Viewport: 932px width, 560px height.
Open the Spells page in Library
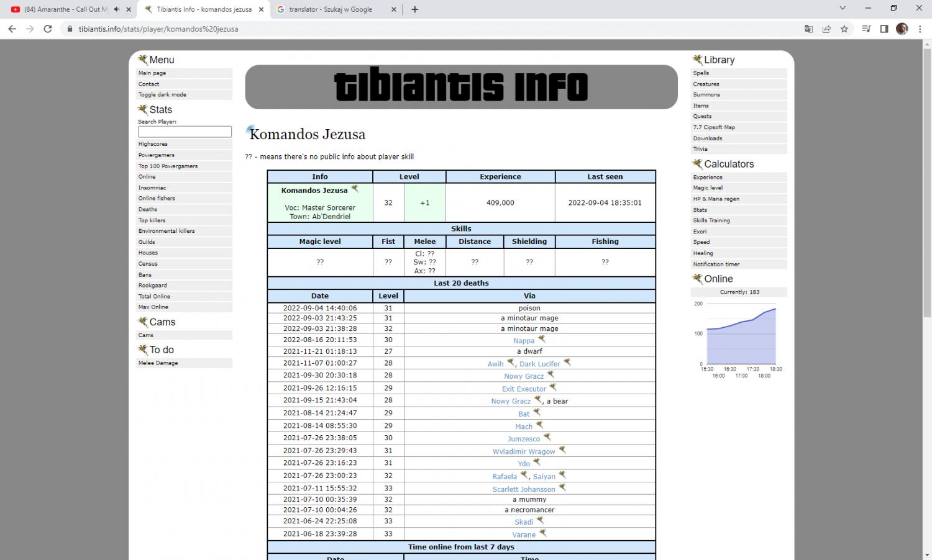[701, 73]
